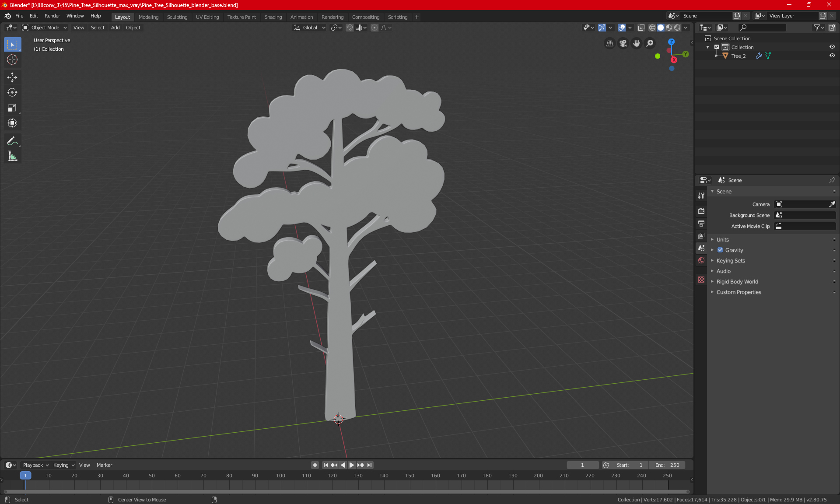840x504 pixels.
Task: Click the End frame field
Action: (667, 465)
